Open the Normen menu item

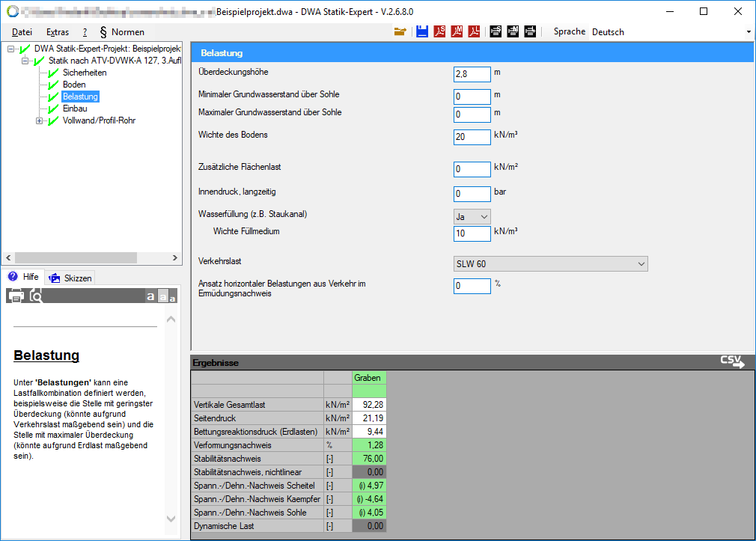click(x=122, y=32)
